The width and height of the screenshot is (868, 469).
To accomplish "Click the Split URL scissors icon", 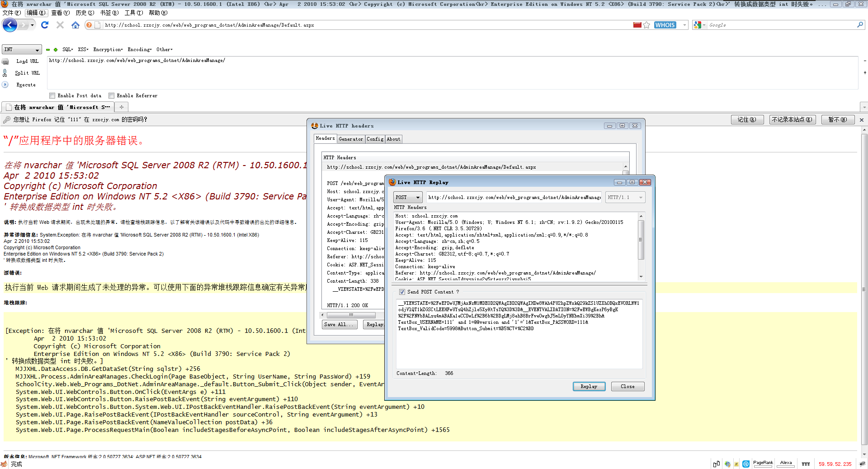I will click(x=5, y=73).
